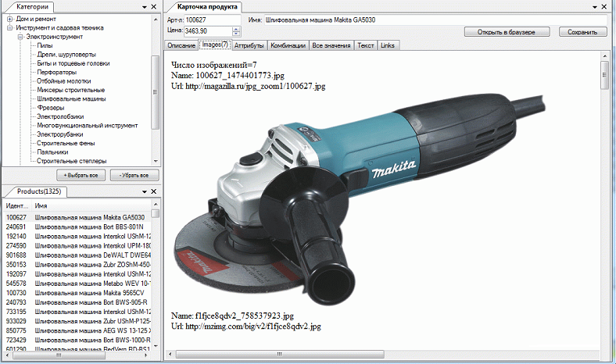
Task: Open the Категории panel dropdown arrow
Action: pos(144,7)
